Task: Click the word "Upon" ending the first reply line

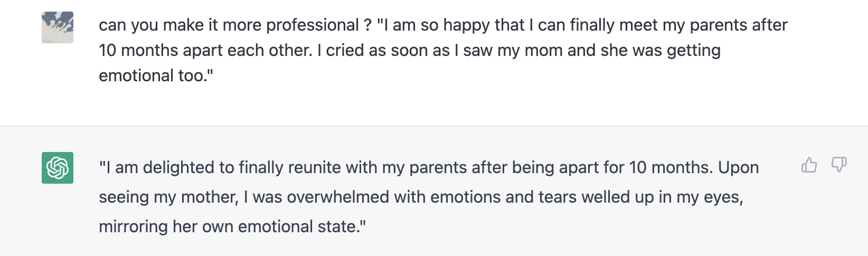Action: coord(739,167)
